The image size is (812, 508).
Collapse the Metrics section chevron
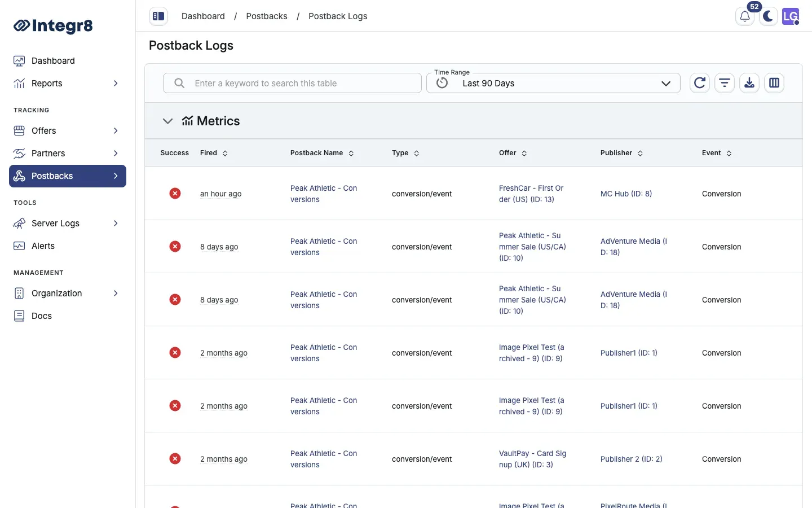tap(167, 121)
